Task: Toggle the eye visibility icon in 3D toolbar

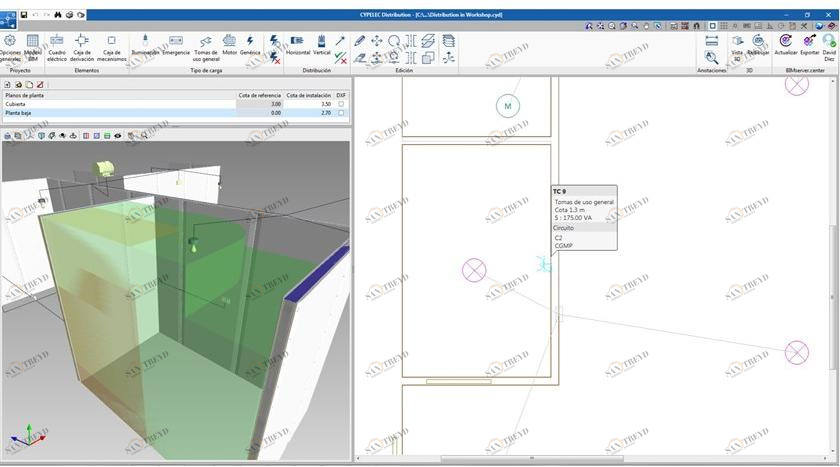Action: pos(119,135)
